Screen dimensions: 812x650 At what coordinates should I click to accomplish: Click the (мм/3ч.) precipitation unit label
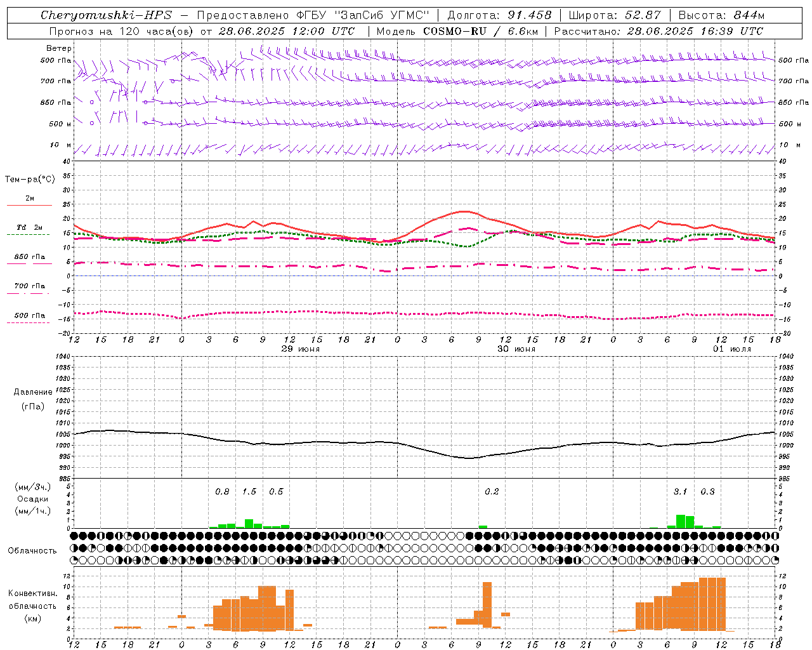tap(32, 487)
